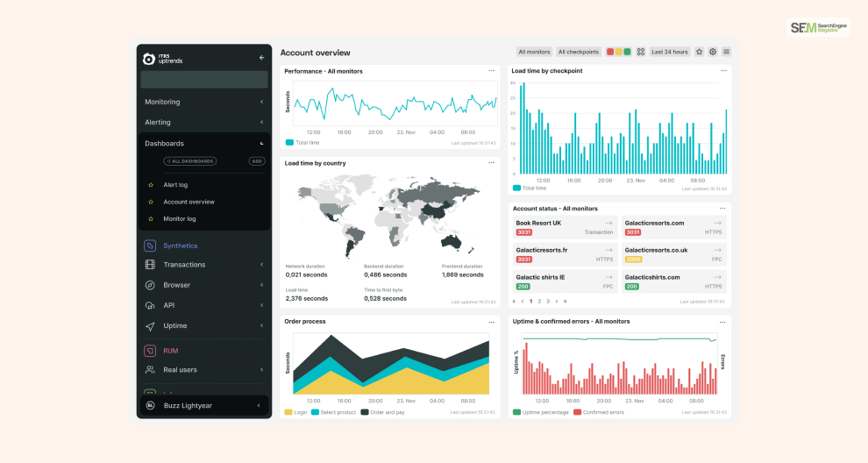Expand the Buzz Lightyear user menu
The width and height of the screenshot is (868, 463).
click(x=259, y=405)
